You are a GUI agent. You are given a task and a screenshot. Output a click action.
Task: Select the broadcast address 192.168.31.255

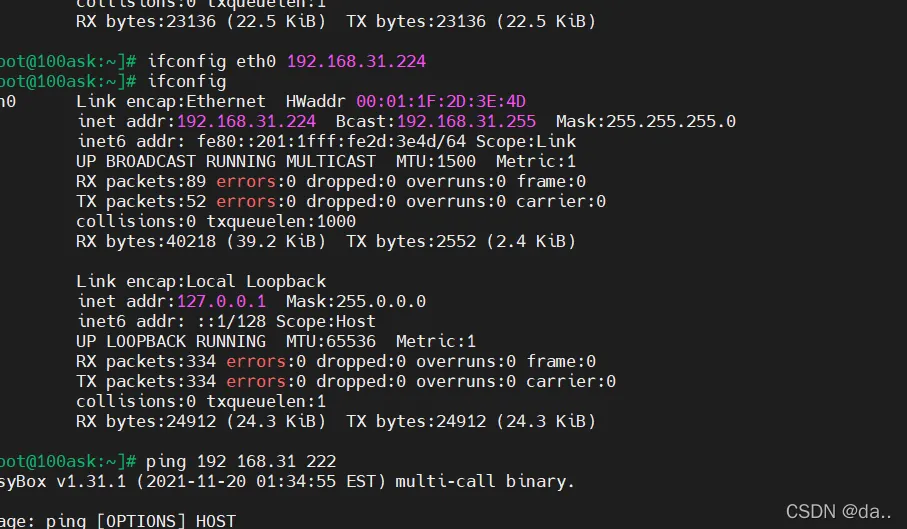click(466, 121)
